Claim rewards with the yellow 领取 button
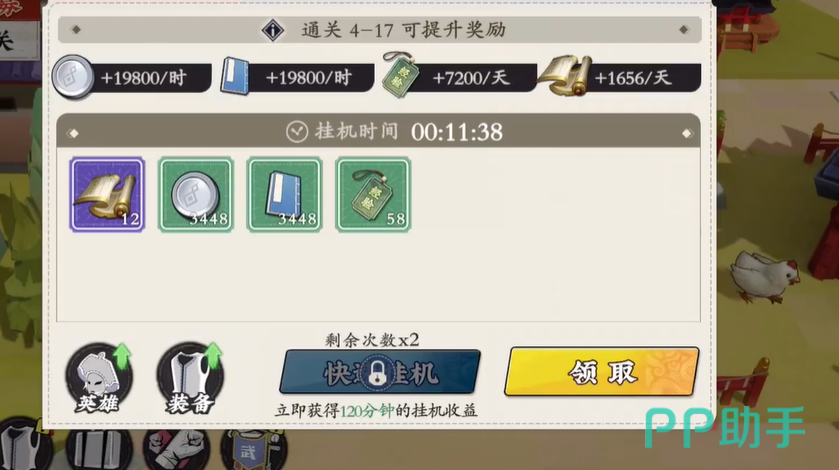Viewport: 839px width, 470px height. 601,372
